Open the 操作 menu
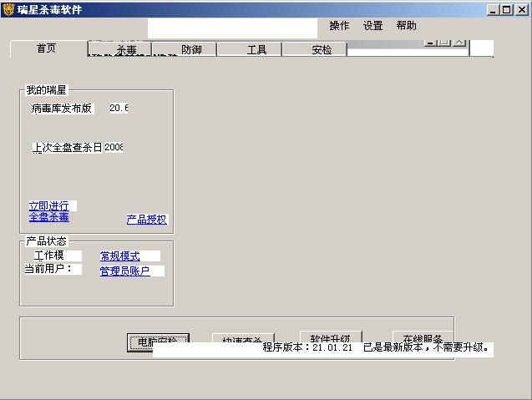Image resolution: width=532 pixels, height=400 pixels. coord(339,25)
